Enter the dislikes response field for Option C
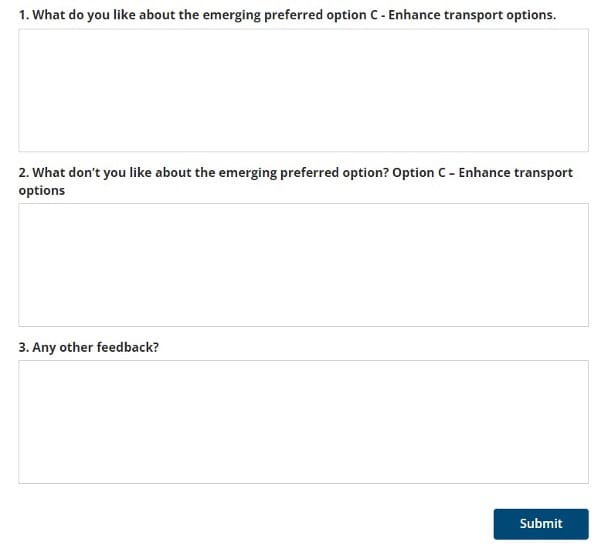 [x=303, y=265]
